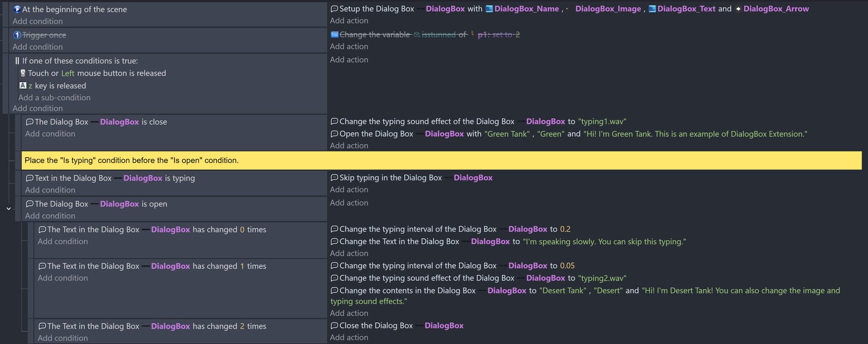This screenshot has width=868, height=344.
Task: Click Add a sub-condition link
Action: coord(54,98)
